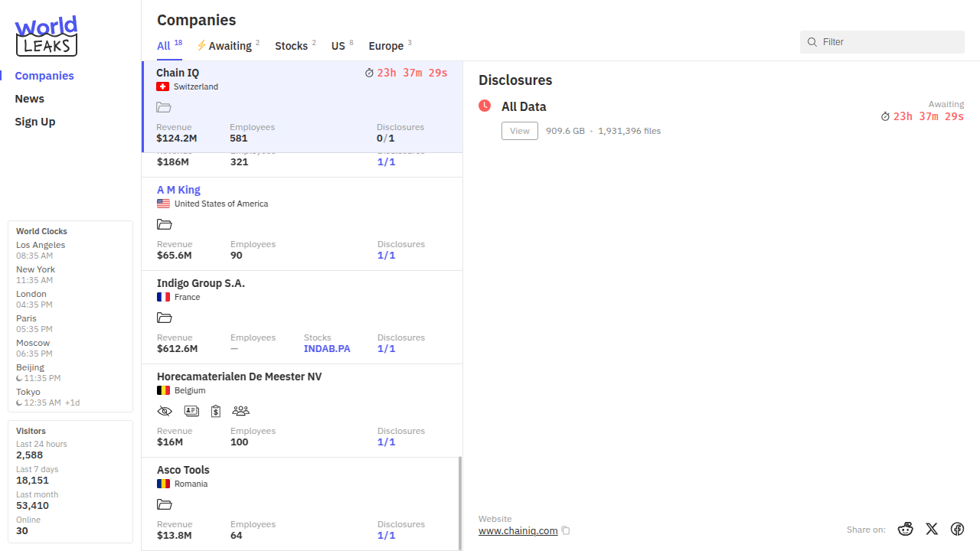Open the A M King company entry

178,190
